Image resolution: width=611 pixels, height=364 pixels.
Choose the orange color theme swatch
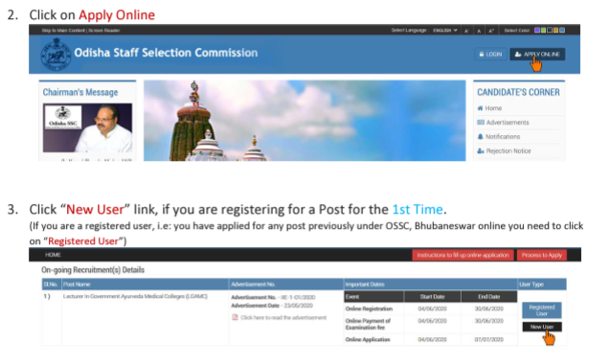(555, 30)
